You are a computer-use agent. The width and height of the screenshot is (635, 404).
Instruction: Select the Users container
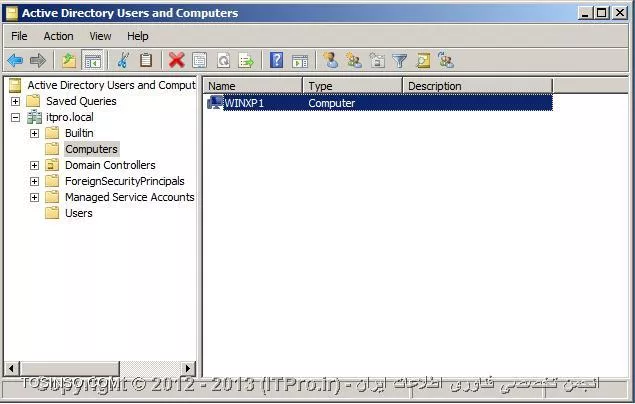coord(79,213)
